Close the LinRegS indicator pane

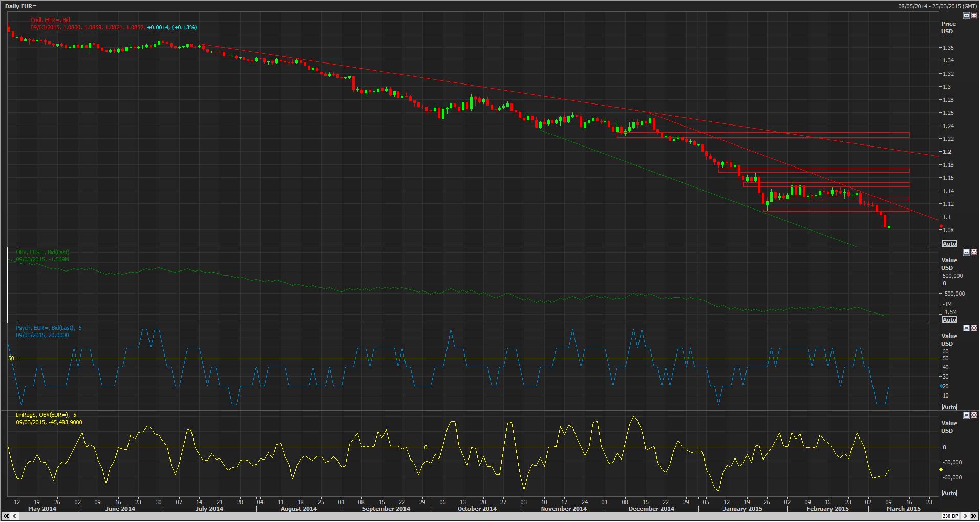974,415
